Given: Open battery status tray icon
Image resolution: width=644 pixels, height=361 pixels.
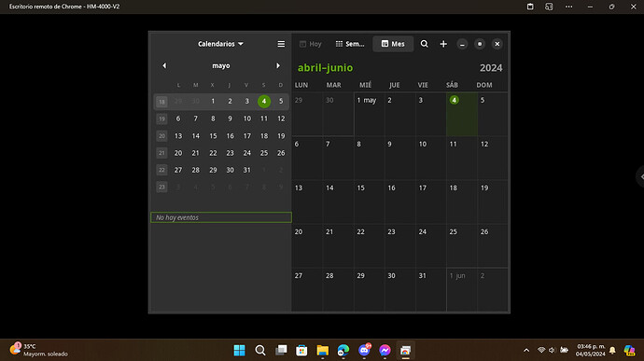Looking at the screenshot, I should coord(565,350).
